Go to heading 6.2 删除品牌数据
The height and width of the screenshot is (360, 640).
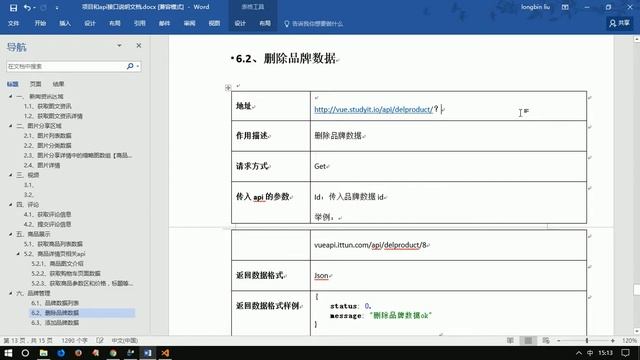click(55, 313)
